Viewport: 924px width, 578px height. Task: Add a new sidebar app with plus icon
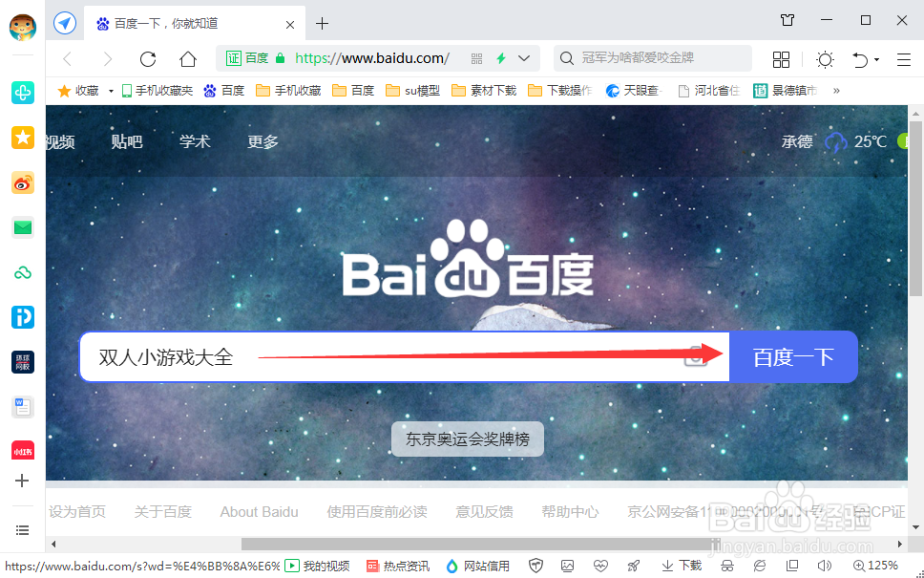pos(22,481)
